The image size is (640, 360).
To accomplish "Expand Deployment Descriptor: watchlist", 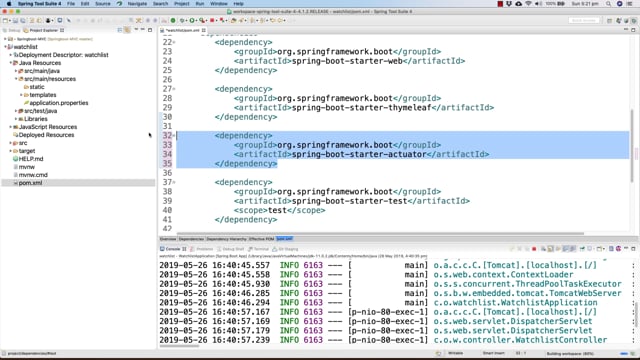I will (x=11, y=55).
